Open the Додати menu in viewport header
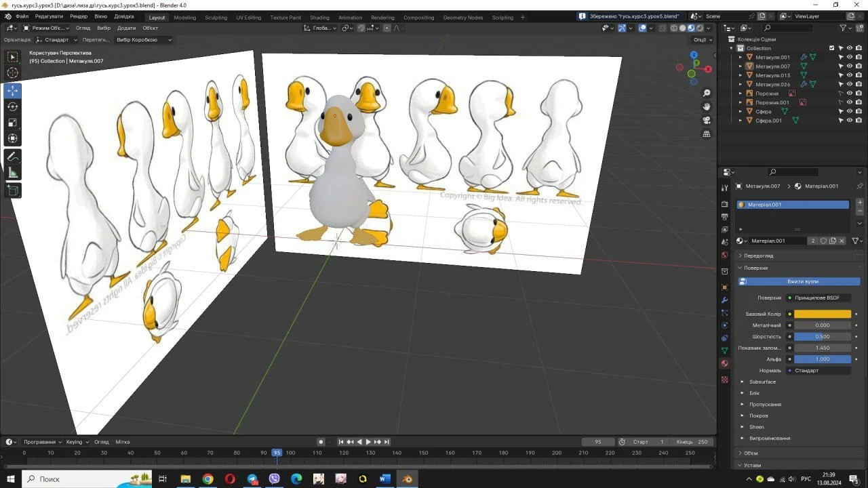This screenshot has height=488, width=868. [127, 28]
